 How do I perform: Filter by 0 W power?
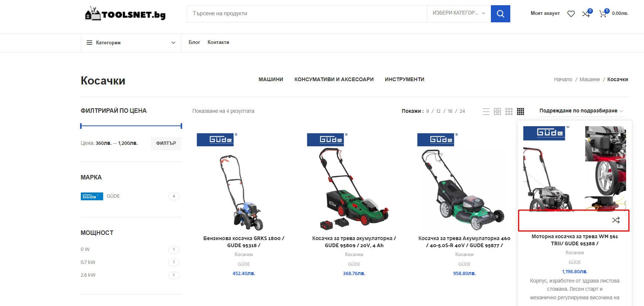(85, 249)
